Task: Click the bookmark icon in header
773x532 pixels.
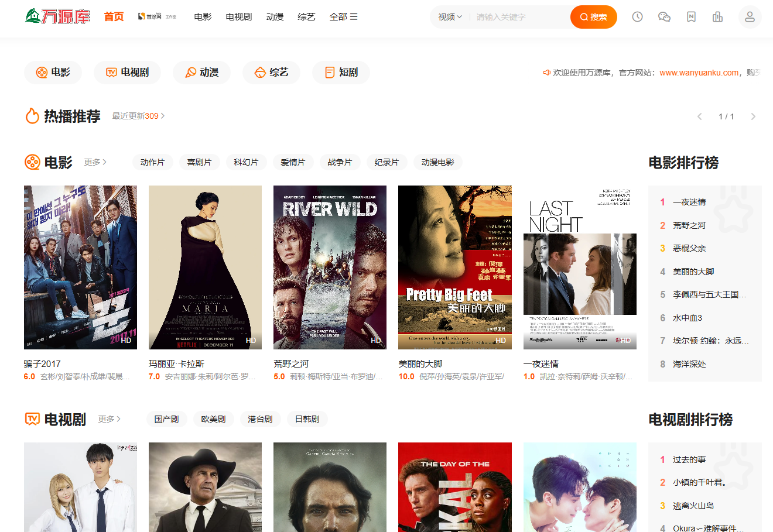Action: tap(691, 17)
